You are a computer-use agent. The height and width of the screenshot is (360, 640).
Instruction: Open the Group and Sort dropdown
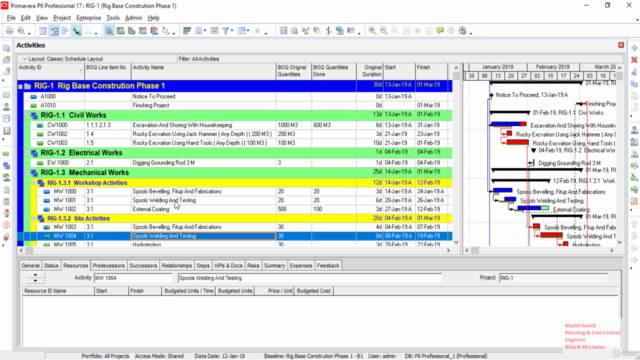[243, 31]
